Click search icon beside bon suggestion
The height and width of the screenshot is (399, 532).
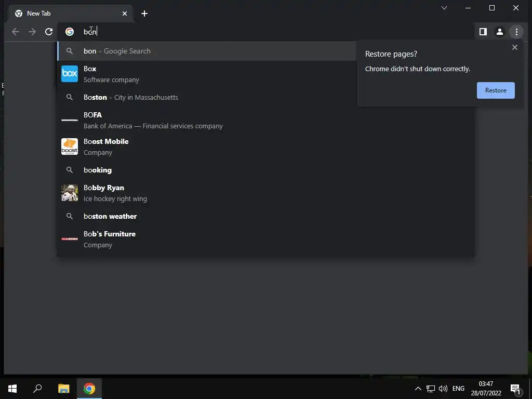pyautogui.click(x=70, y=51)
